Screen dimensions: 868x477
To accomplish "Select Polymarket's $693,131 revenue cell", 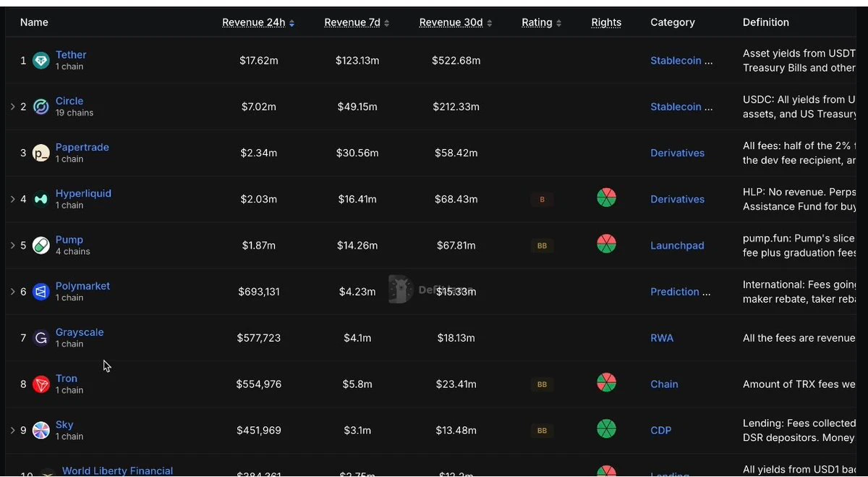I will point(259,292).
